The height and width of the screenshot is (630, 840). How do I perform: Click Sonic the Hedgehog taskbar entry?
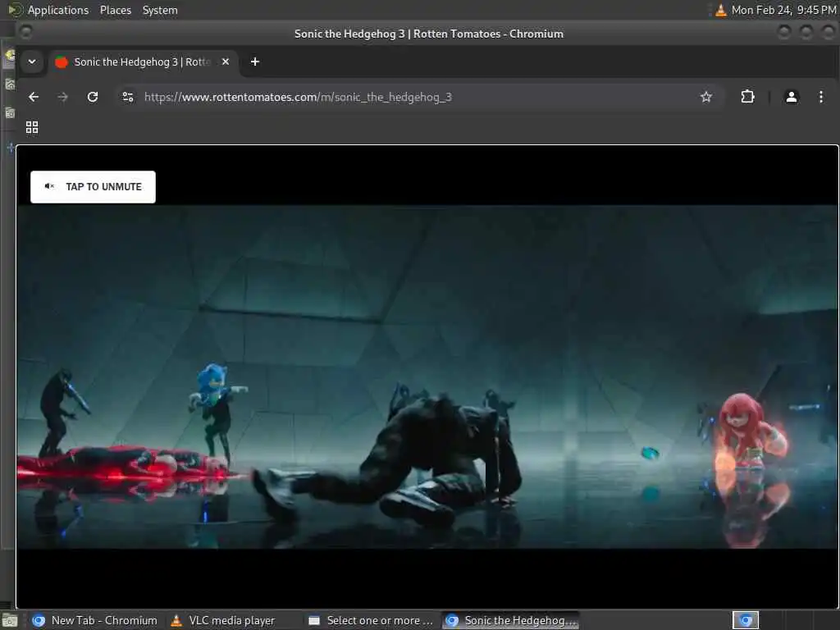pyautogui.click(x=511, y=620)
